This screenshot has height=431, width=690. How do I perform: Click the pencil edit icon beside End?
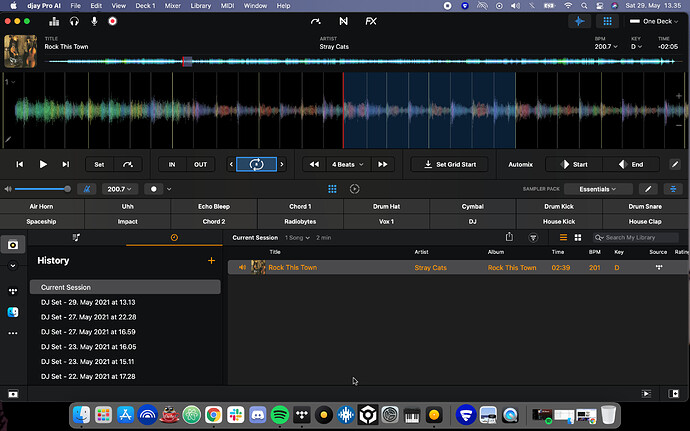click(x=675, y=164)
